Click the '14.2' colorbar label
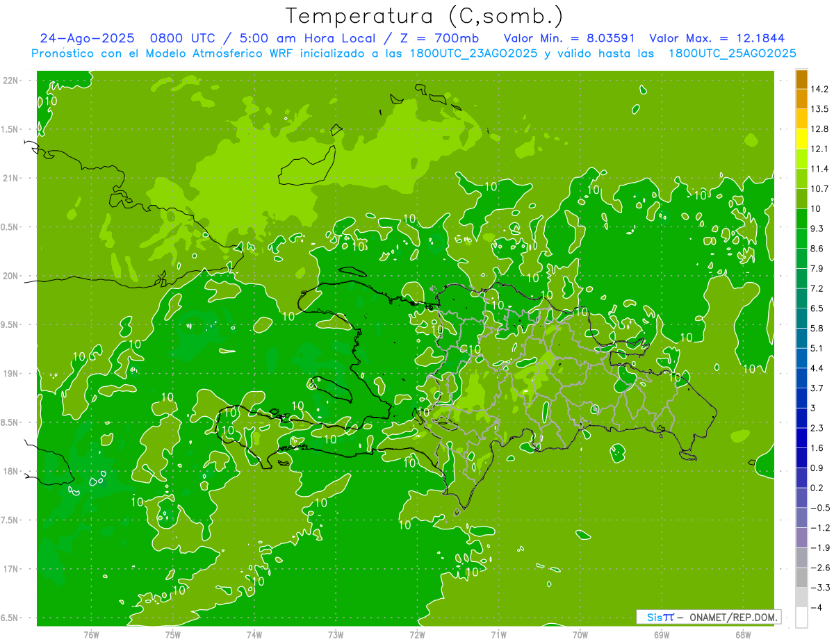834x644 pixels. tap(819, 89)
